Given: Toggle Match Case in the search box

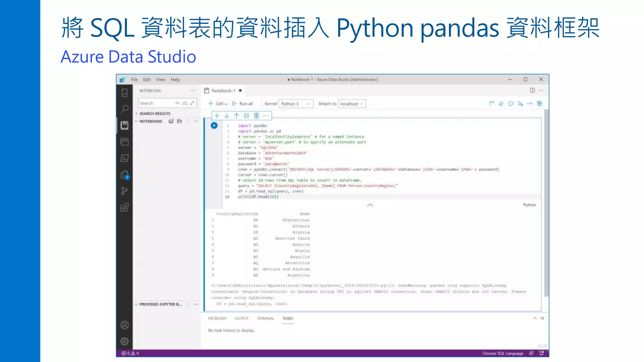Looking at the screenshot, I should pyautogui.click(x=177, y=103).
